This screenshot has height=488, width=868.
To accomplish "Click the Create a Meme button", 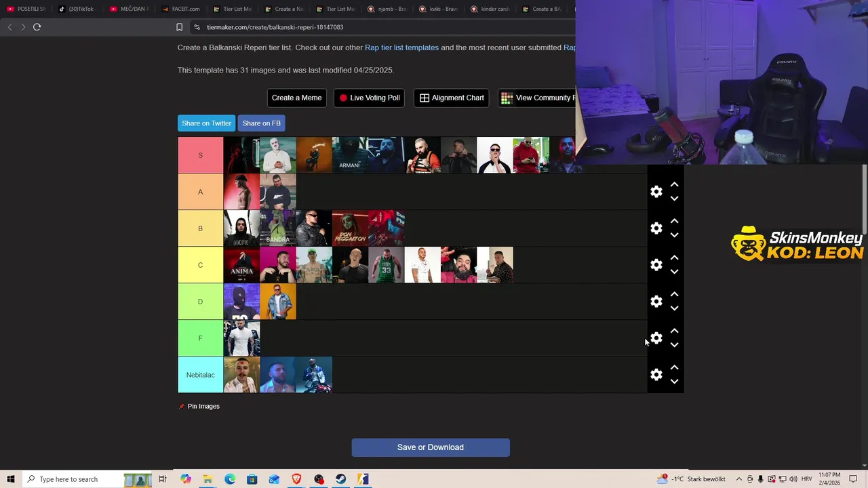I will pyautogui.click(x=296, y=98).
